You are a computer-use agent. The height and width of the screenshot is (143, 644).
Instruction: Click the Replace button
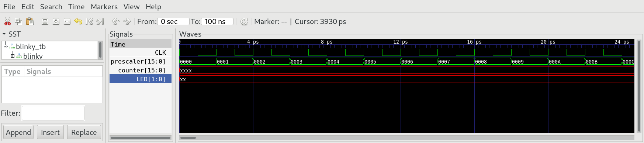[x=84, y=132]
